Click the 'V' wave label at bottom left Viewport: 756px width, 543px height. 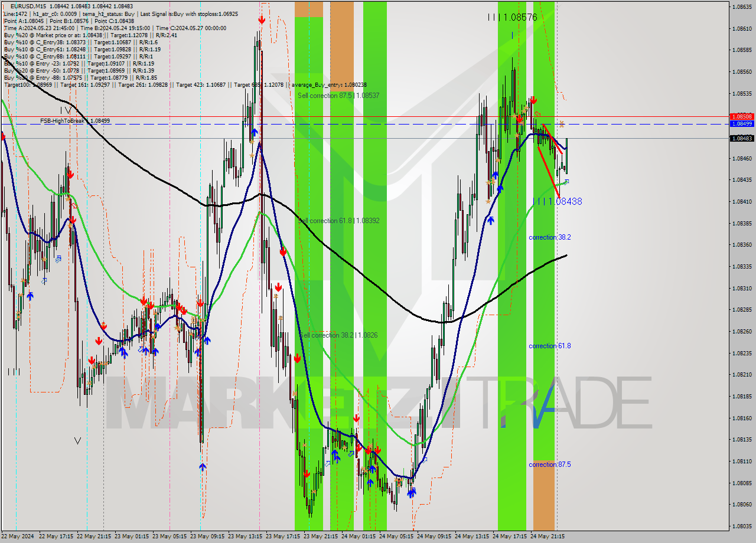(x=77, y=440)
